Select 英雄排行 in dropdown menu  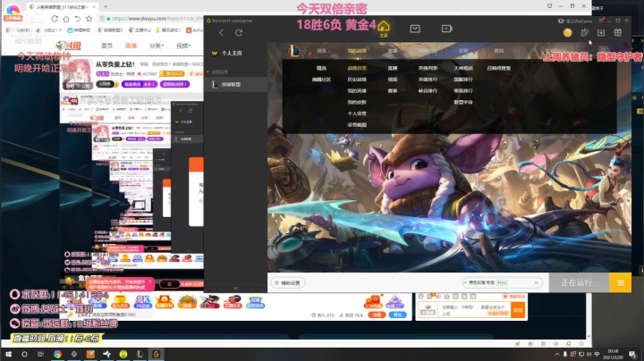[x=428, y=80]
